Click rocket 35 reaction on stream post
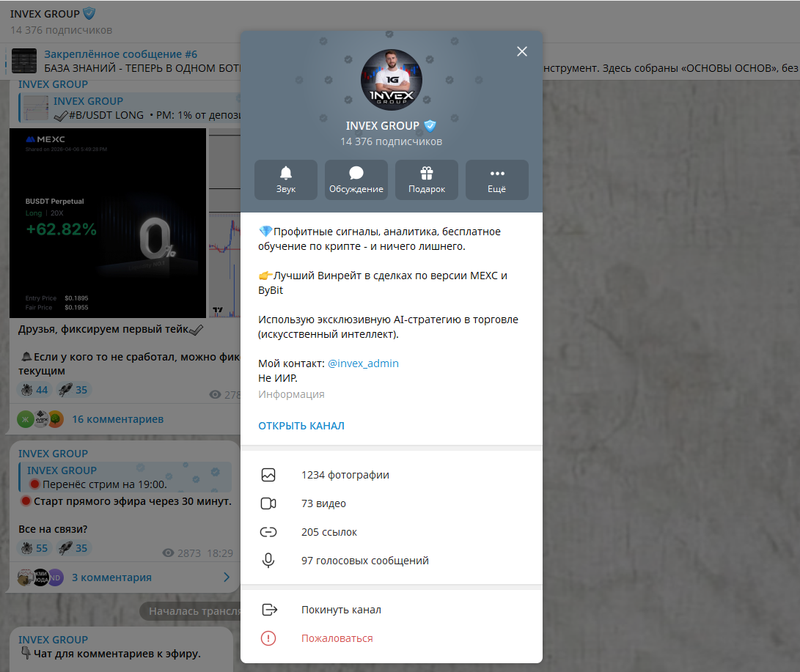 73,548
